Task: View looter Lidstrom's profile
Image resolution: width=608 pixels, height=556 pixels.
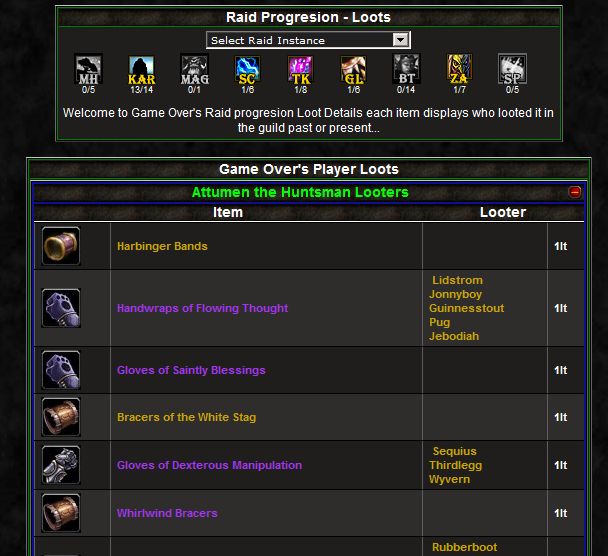Action: tap(457, 280)
